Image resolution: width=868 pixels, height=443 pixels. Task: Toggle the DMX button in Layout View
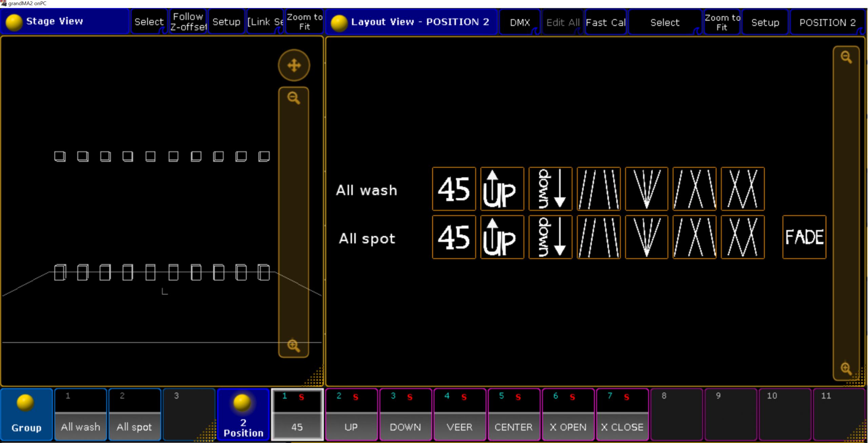(x=520, y=22)
